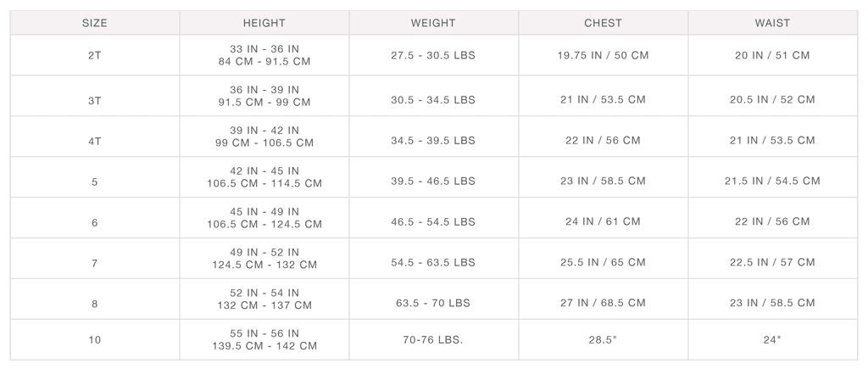Select the WEIGHT column header
This screenshot has width=868, height=369.
coord(433,23)
